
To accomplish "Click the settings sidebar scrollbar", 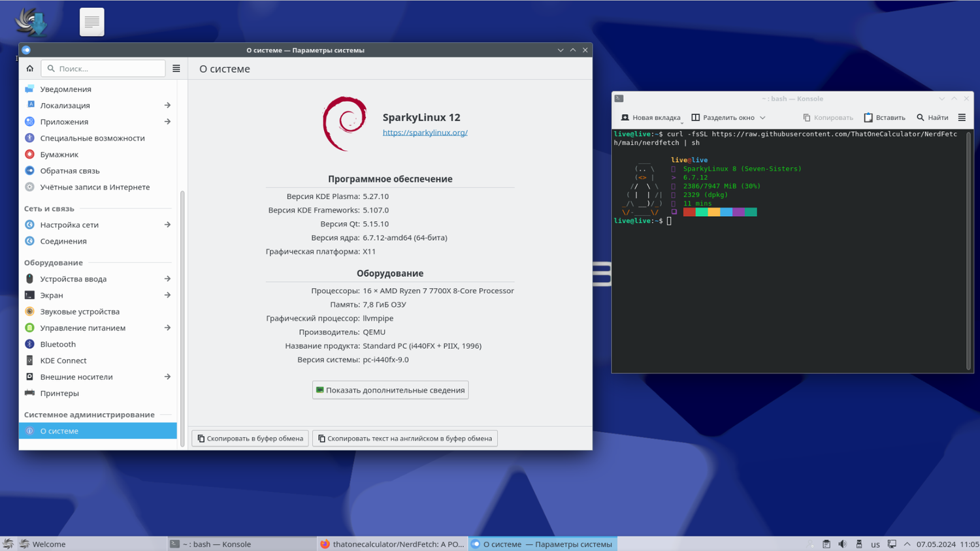I will pyautogui.click(x=182, y=319).
